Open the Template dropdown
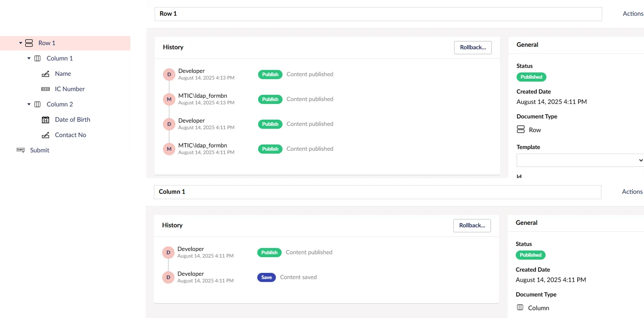The height and width of the screenshot is (318, 644). coord(580,160)
